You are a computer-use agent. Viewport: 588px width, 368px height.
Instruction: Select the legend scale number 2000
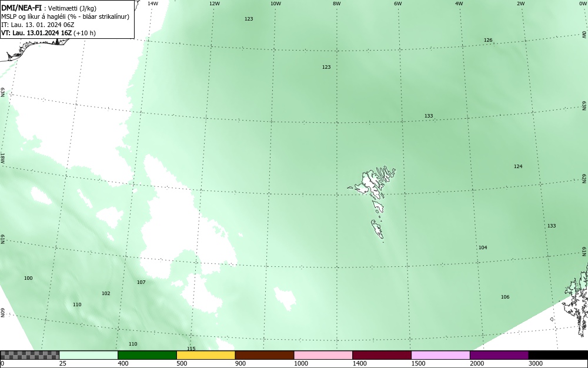(x=477, y=363)
